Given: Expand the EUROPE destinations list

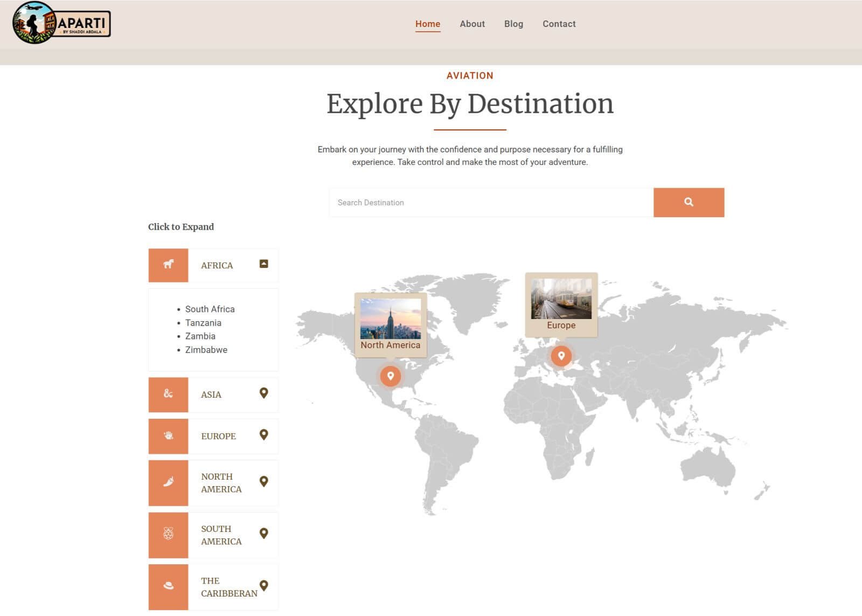Looking at the screenshot, I should (x=263, y=435).
